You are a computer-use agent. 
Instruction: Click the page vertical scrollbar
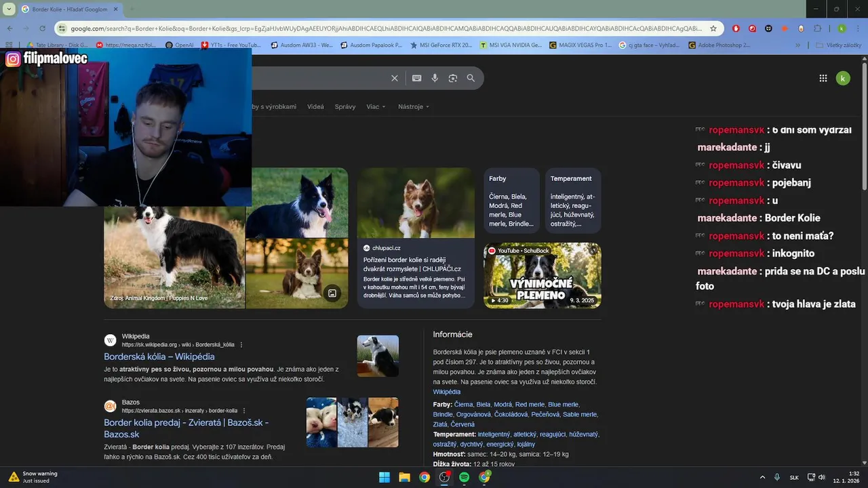[864, 125]
